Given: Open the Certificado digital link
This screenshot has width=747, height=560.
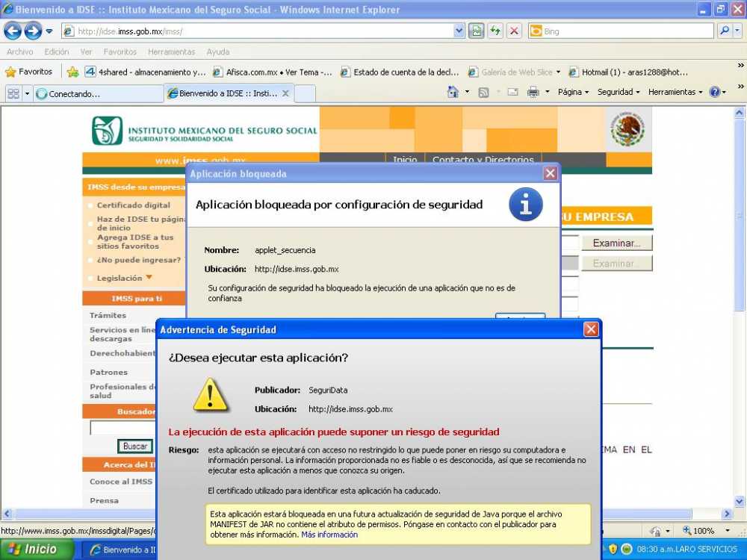Looking at the screenshot, I should [x=134, y=205].
